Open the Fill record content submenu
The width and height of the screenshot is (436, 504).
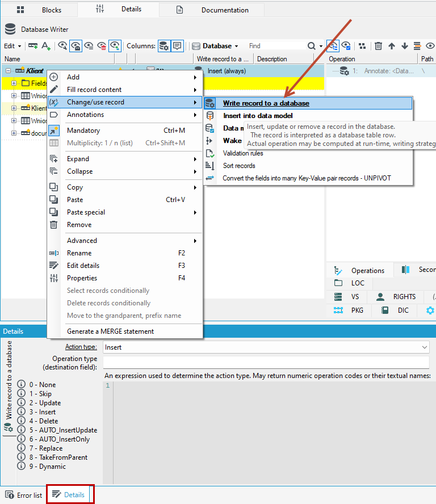pyautogui.click(x=125, y=90)
